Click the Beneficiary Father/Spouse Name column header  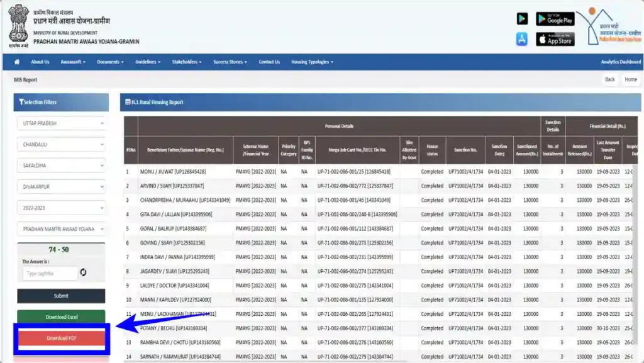coord(186,150)
